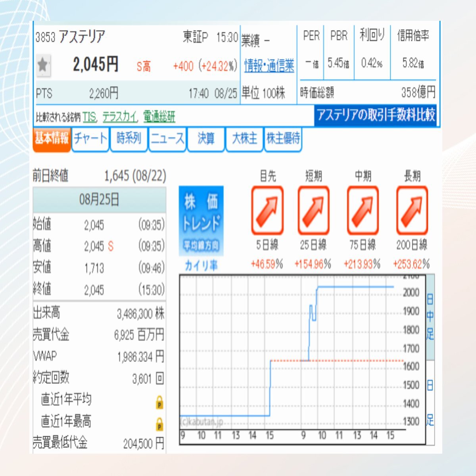Click the 5日線 カイリ率 +46.59%
This screenshot has width=476, height=476.
coord(267,264)
